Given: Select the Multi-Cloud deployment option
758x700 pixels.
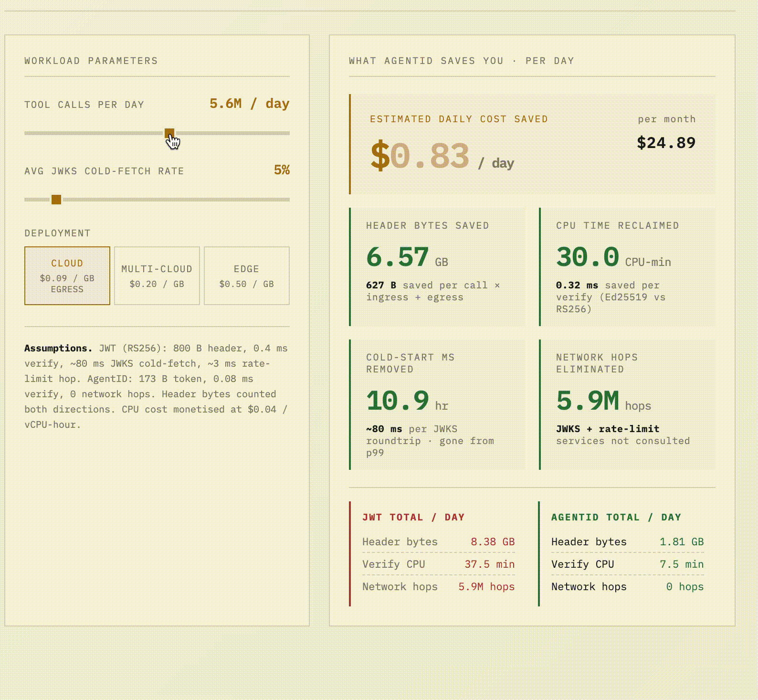Looking at the screenshot, I should point(157,276).
